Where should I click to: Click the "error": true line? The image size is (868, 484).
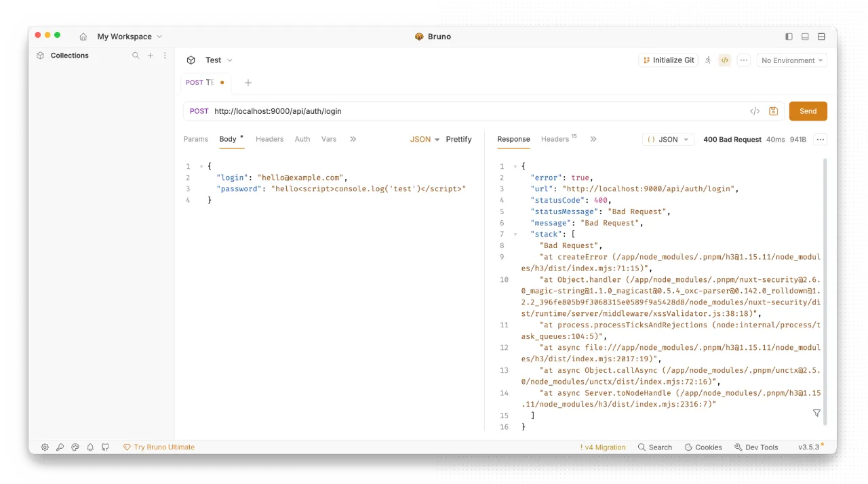(561, 178)
